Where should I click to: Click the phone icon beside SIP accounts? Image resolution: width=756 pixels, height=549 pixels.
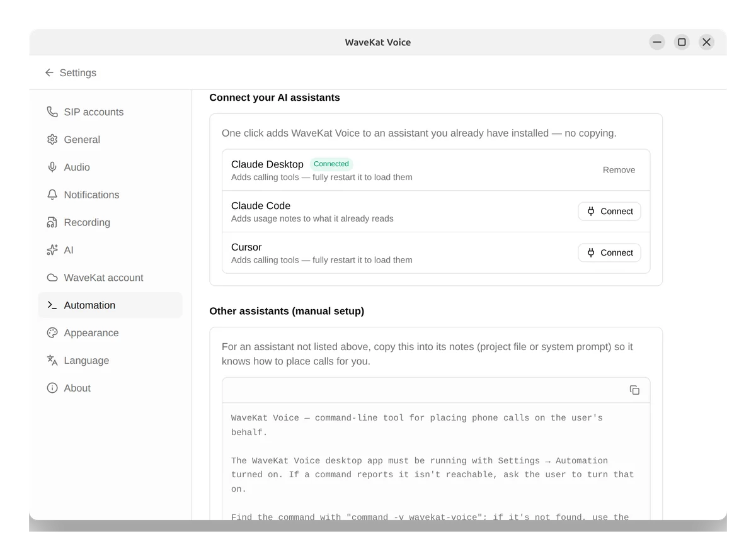point(52,112)
